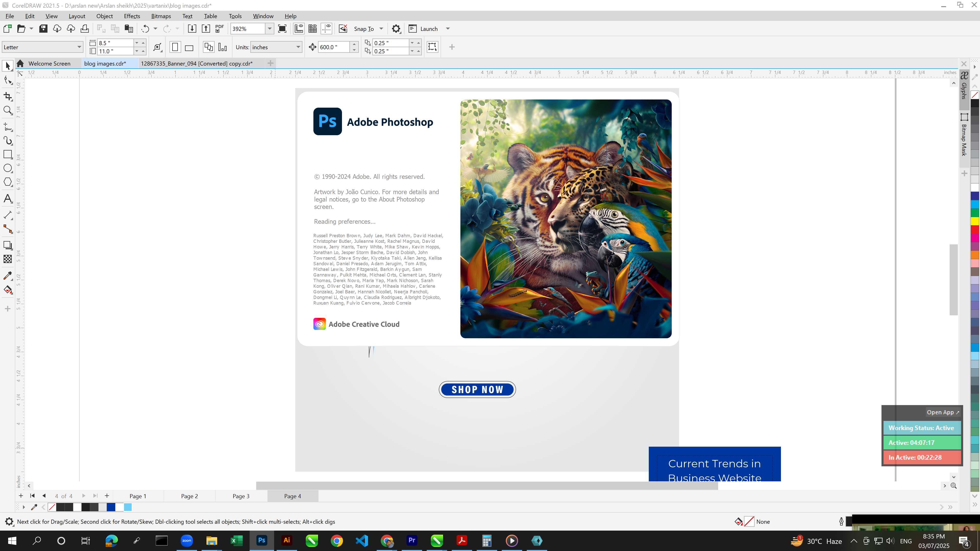Open the File menu

pos(10,16)
